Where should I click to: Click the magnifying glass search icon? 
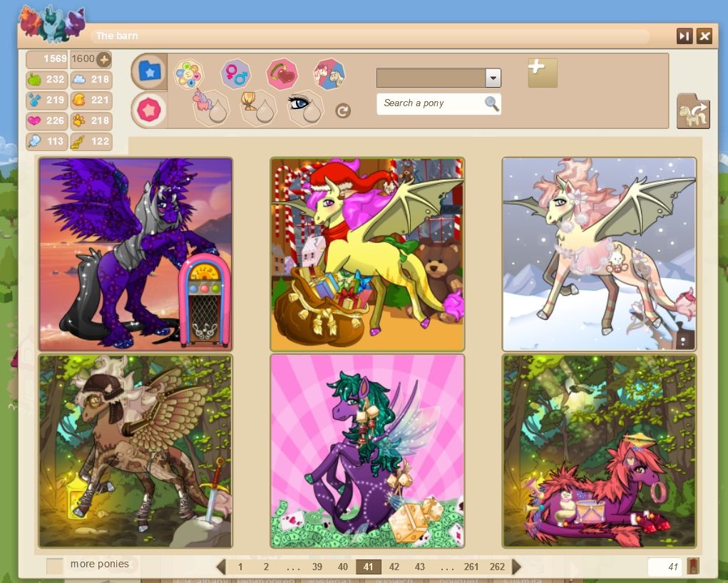coord(492,103)
